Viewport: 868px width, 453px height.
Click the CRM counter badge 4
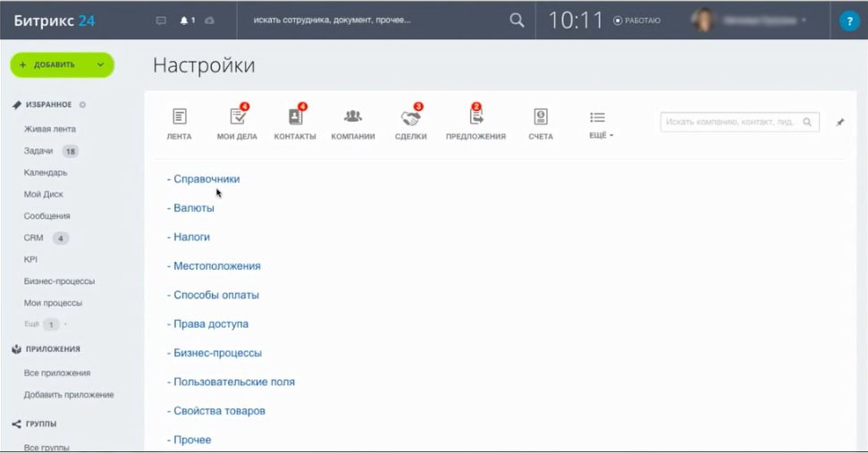[x=60, y=239]
